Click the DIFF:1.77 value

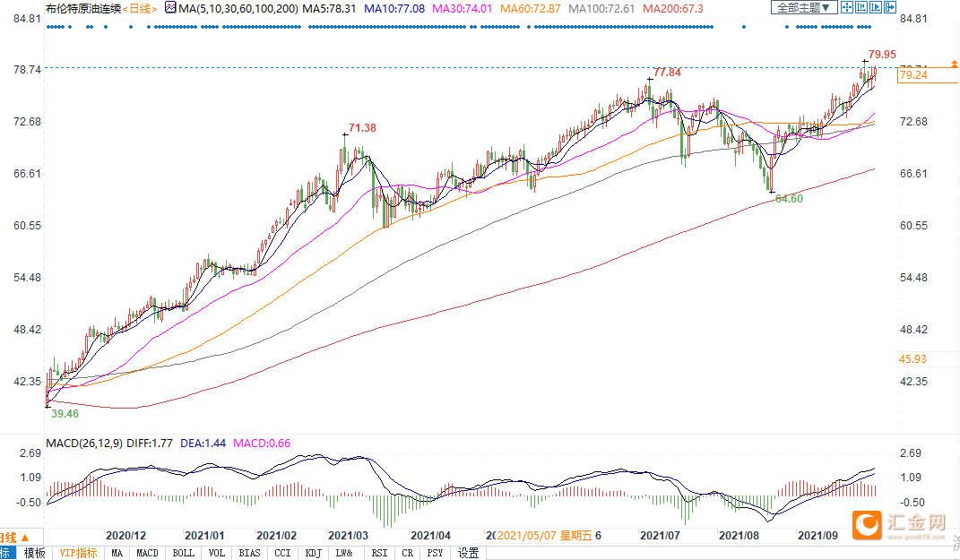click(x=150, y=444)
